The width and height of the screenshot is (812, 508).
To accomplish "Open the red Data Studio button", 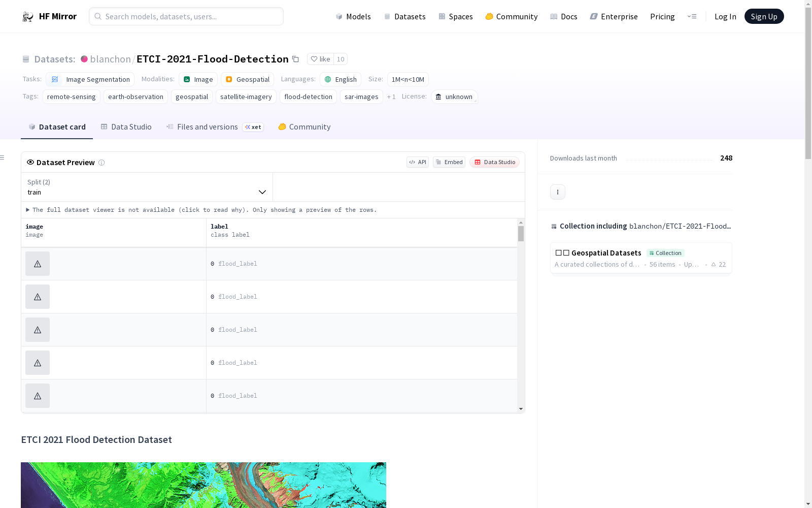I will (495, 162).
